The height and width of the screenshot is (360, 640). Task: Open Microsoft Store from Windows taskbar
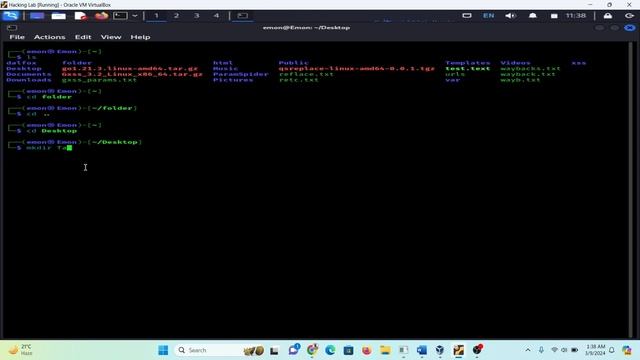[x=348, y=350]
